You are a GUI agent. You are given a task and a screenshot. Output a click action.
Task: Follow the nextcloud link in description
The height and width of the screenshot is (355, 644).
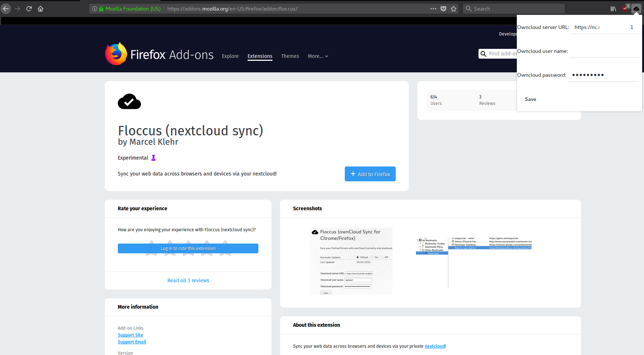click(x=435, y=346)
